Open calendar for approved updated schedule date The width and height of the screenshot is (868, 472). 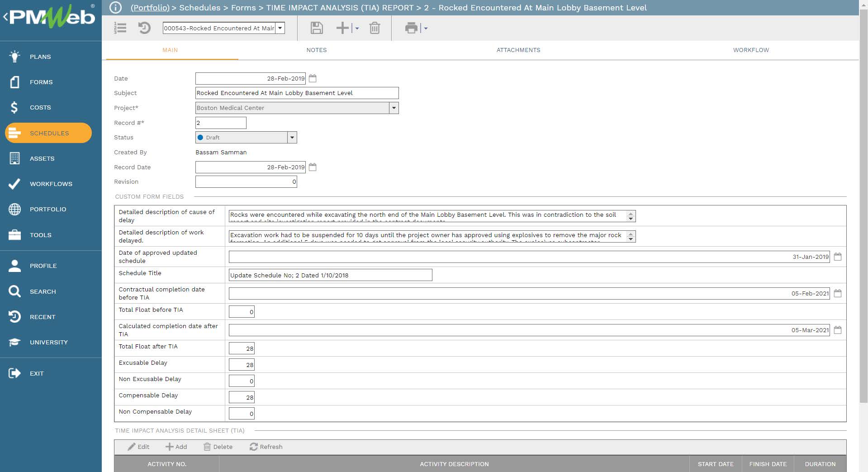838,257
